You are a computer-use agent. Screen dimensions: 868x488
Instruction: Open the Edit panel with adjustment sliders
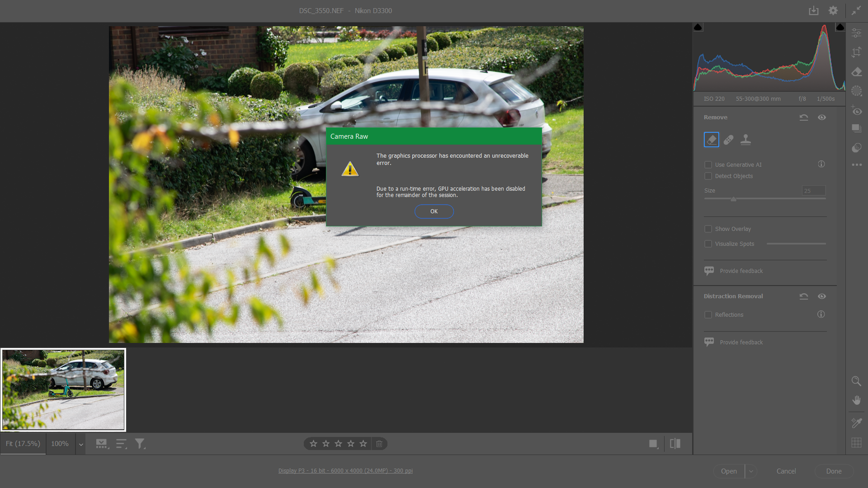coord(857,33)
